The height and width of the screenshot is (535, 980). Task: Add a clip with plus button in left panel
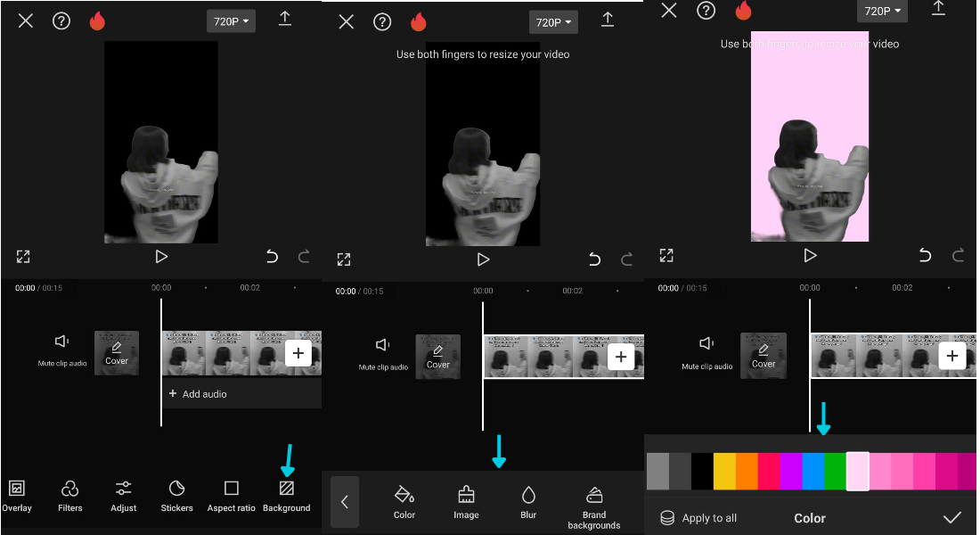298,353
